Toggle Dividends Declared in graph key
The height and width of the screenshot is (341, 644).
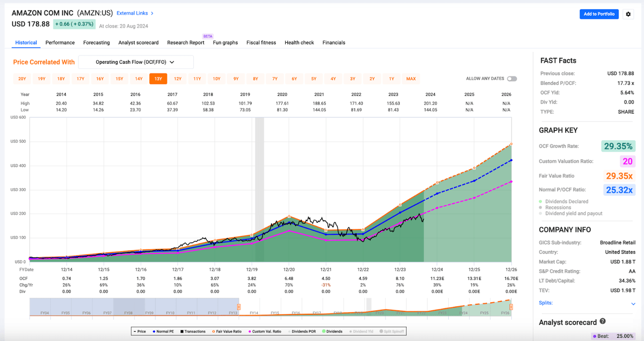(566, 201)
